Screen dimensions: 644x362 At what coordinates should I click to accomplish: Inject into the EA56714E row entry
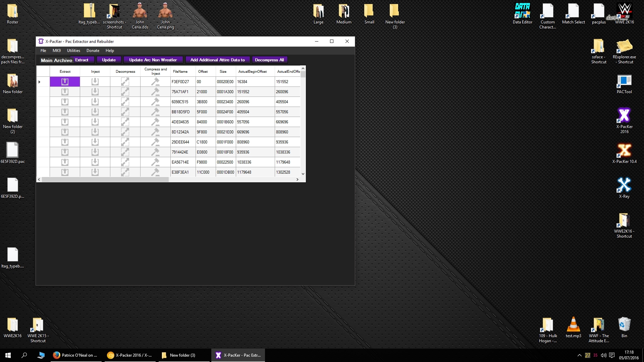pos(95,162)
